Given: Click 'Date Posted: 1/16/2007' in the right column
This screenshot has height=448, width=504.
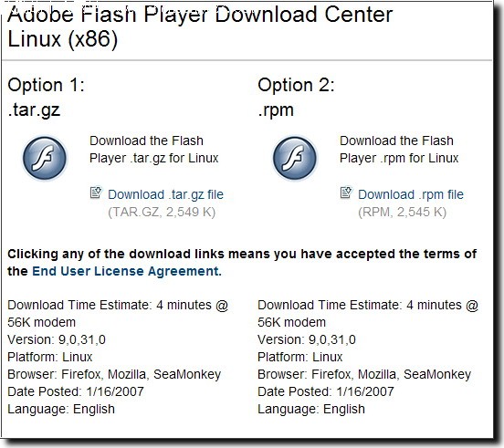Looking at the screenshot, I should click(326, 391).
